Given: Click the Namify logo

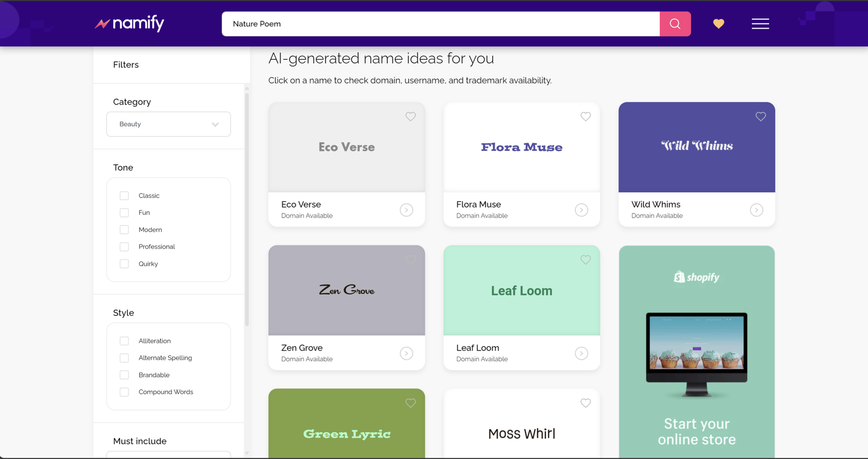Looking at the screenshot, I should coord(129,23).
